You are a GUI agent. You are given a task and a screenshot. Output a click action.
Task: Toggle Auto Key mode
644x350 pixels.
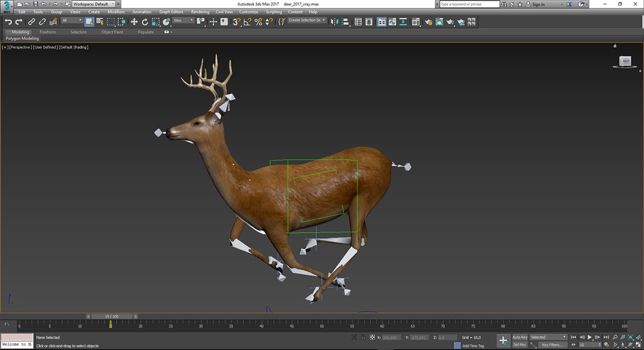point(520,337)
